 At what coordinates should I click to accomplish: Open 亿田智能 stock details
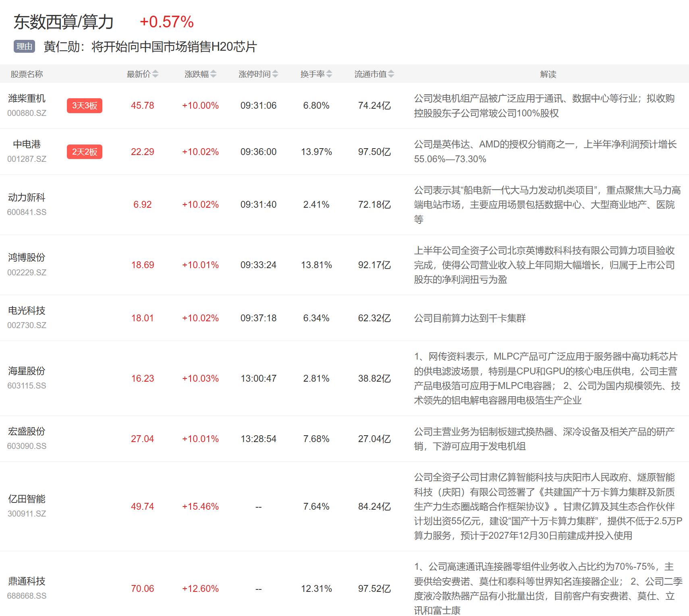pyautogui.click(x=27, y=499)
